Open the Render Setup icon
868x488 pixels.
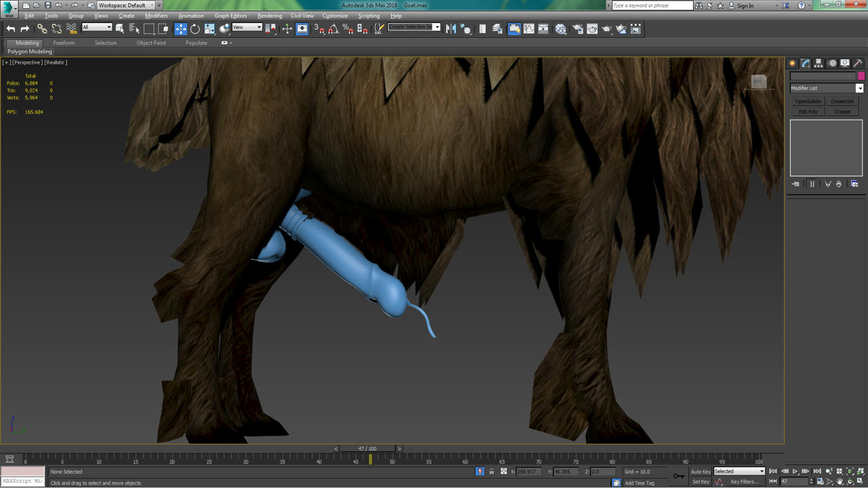(x=578, y=29)
